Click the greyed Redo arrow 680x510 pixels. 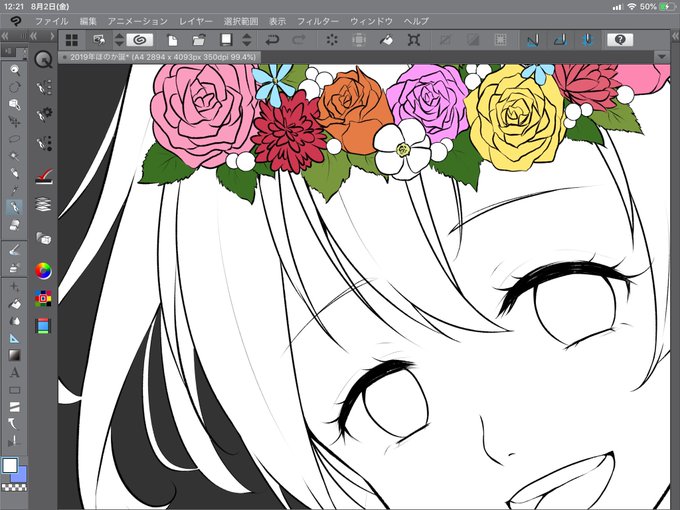(x=299, y=40)
